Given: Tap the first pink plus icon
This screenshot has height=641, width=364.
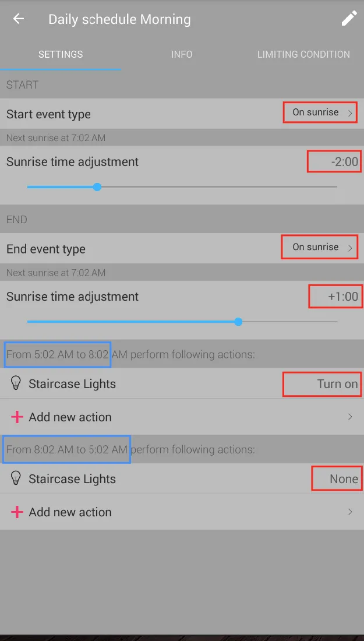Looking at the screenshot, I should (17, 417).
